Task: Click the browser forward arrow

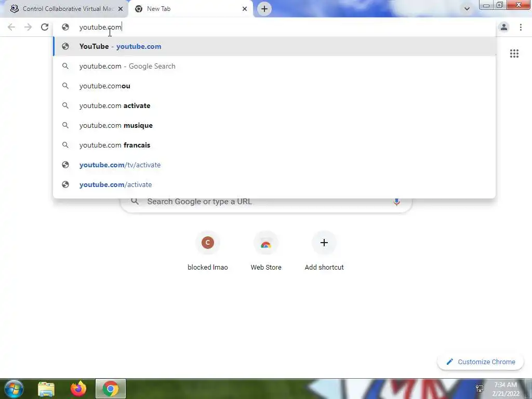Action: [x=28, y=27]
